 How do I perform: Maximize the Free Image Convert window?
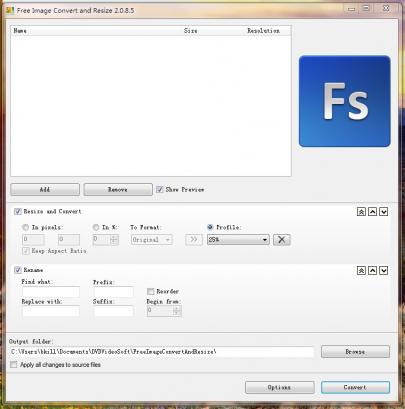366,8
